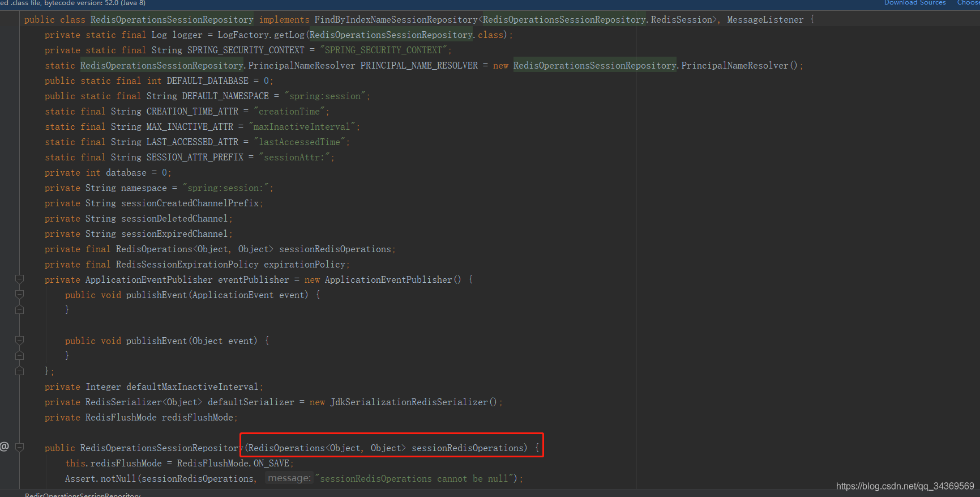Click the eventPublisher field name
Image resolution: width=980 pixels, height=497 pixels.
254,280
